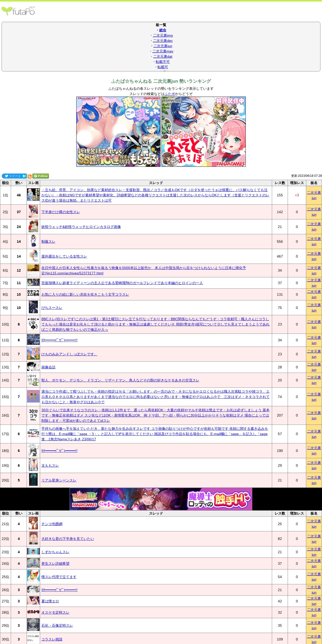
Task: Open the 30分コラ thread link at rank 16
Action: [155, 415]
